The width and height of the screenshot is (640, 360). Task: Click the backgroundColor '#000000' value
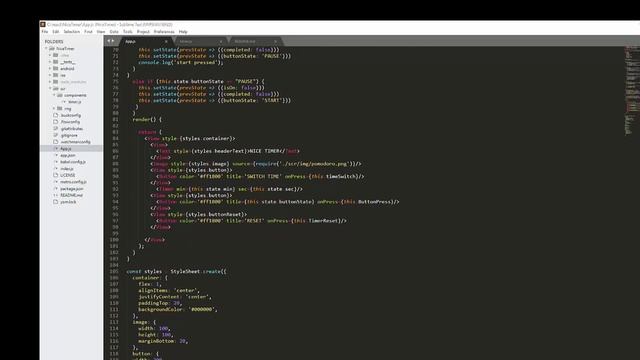point(201,309)
